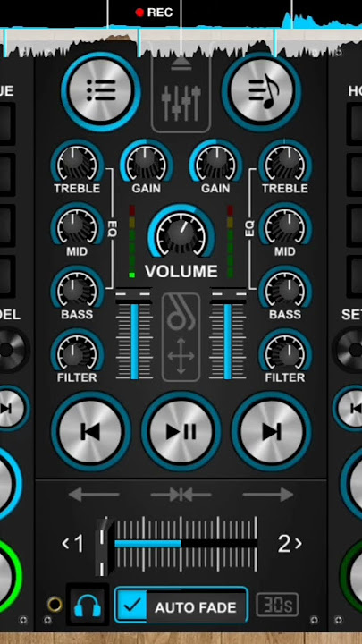This screenshot has width=362, height=644.
Task: Start recording with the REC indicator
Action: 154,13
